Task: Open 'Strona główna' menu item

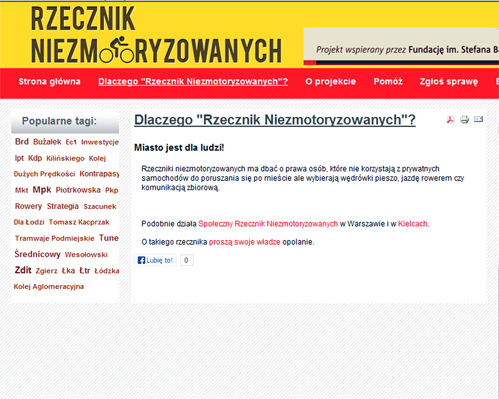Action: point(49,82)
